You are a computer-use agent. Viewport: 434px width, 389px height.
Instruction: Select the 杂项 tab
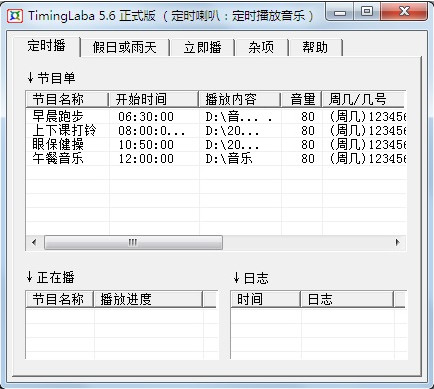[261, 47]
